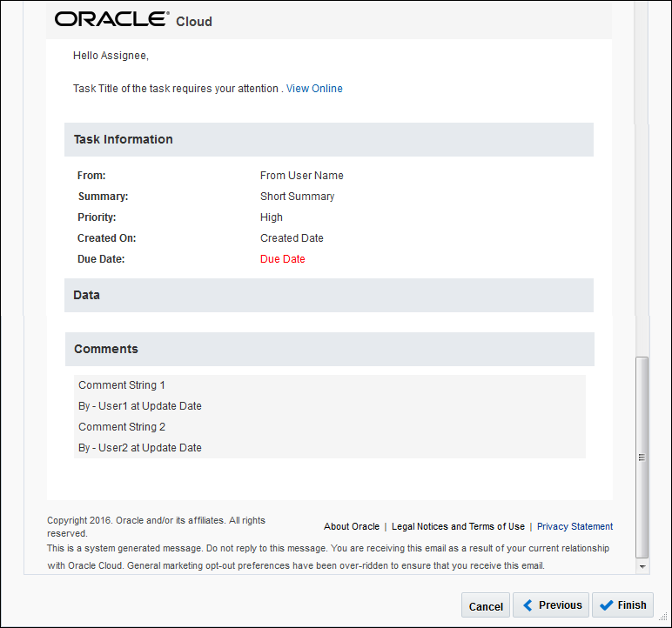Click 'By - User1 at Update Date'

[x=140, y=405]
